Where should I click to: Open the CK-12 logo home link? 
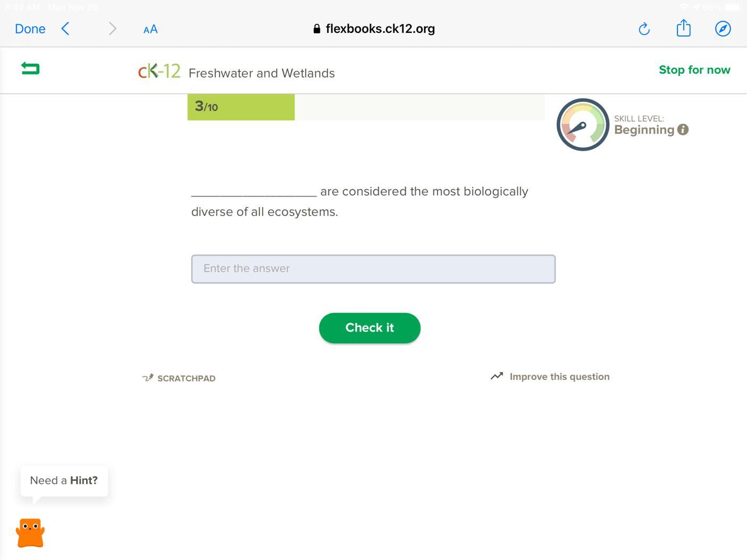coord(159,71)
